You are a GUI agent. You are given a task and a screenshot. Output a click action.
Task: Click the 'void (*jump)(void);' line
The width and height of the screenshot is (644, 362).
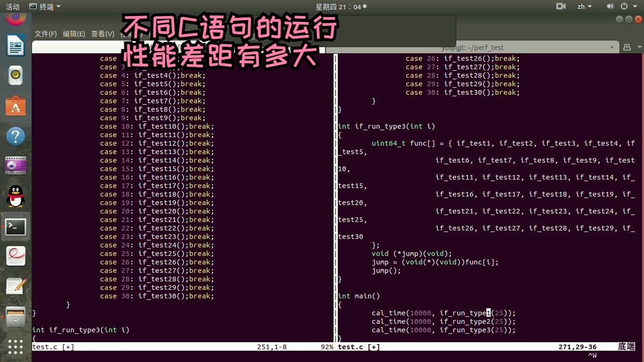pyautogui.click(x=412, y=254)
